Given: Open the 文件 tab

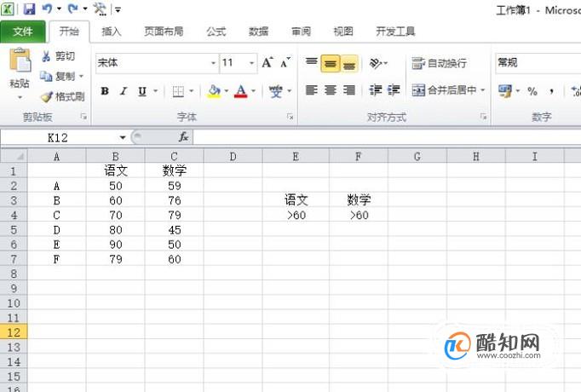Looking at the screenshot, I should [23, 32].
